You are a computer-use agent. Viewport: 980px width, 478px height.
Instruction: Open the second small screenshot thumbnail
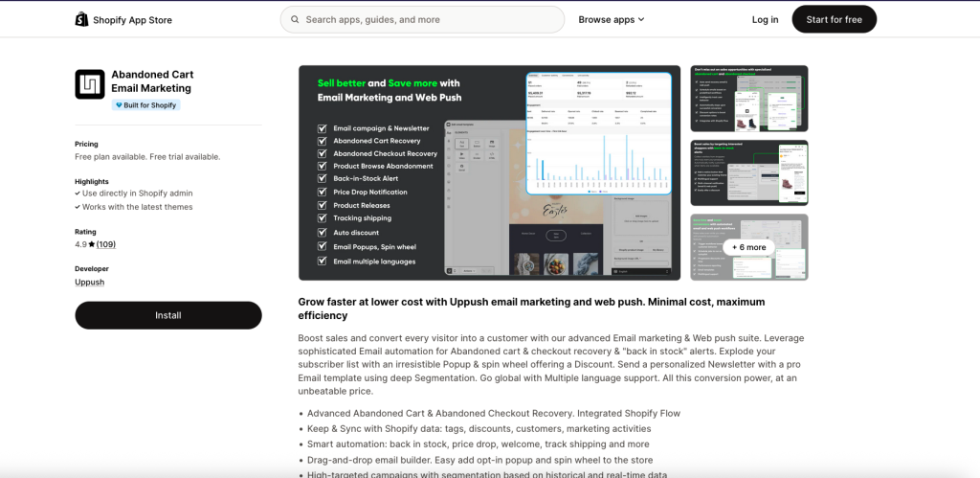[748, 172]
